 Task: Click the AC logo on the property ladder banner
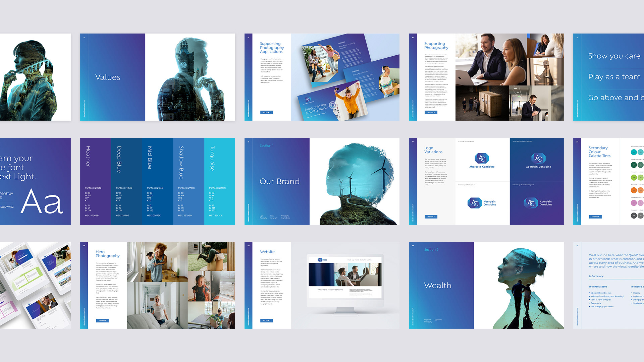[308, 99]
